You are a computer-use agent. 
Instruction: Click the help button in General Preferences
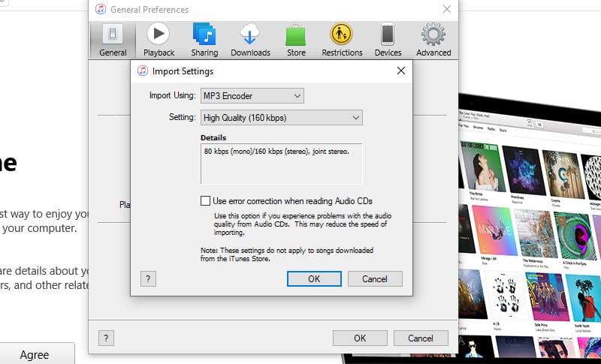(x=107, y=338)
